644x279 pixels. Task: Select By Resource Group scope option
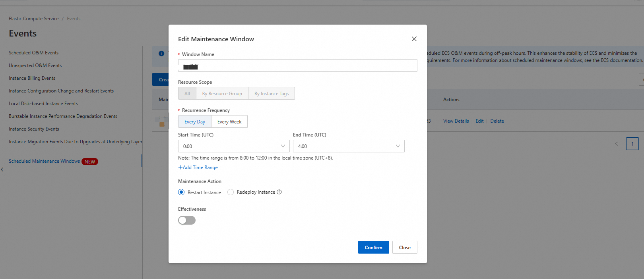[x=222, y=94]
